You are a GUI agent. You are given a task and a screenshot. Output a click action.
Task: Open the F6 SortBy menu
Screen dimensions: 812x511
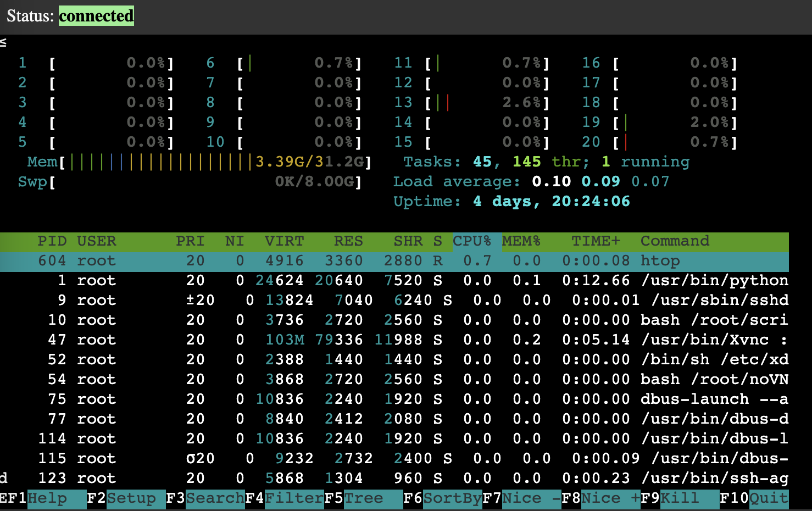[443, 498]
